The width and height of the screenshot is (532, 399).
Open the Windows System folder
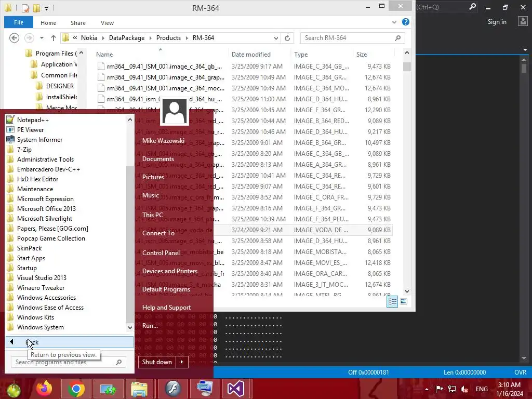41,327
